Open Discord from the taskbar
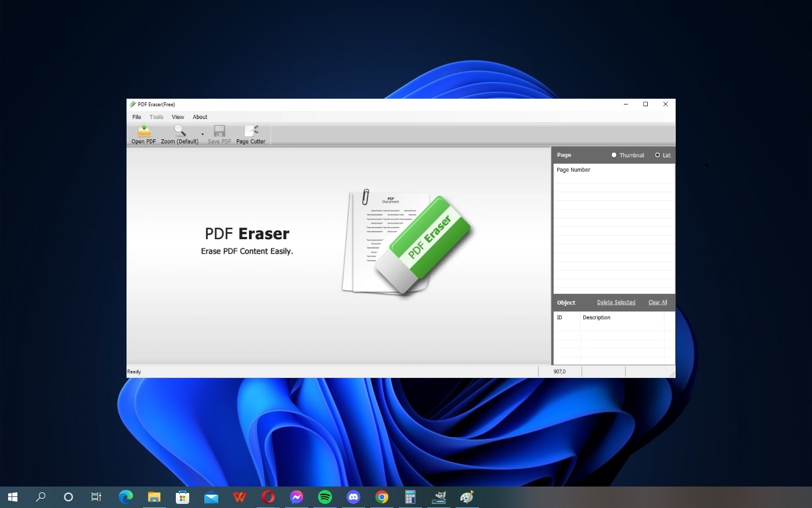 click(353, 497)
